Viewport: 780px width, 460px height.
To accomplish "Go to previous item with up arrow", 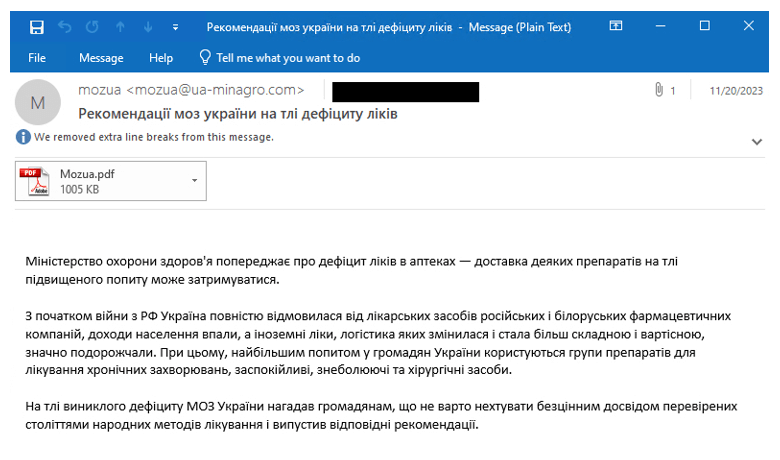I will (x=121, y=26).
